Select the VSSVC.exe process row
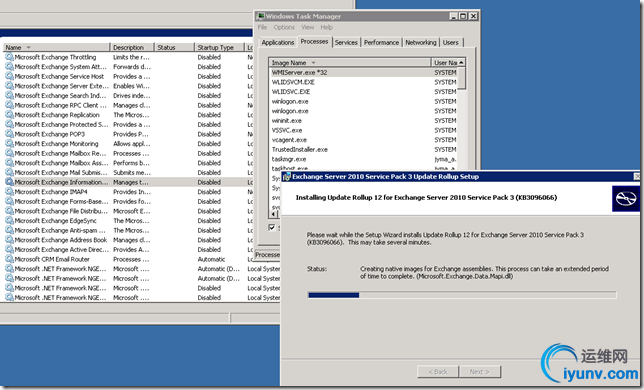The image size is (644, 390). tap(363, 131)
